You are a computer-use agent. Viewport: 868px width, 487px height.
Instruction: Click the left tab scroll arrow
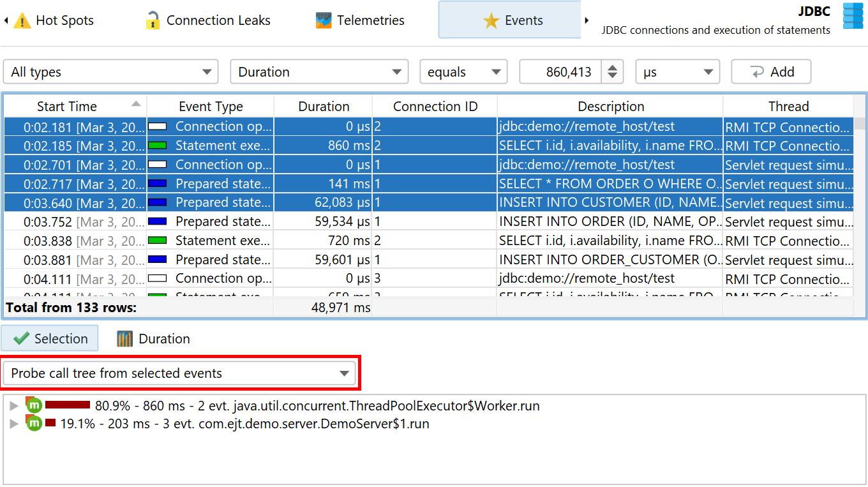click(6, 20)
